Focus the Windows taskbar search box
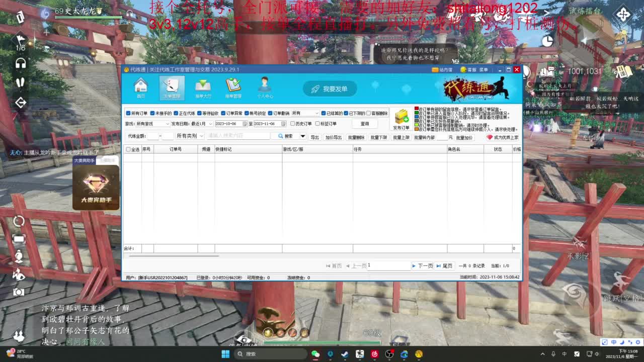This screenshot has width=644, height=362. (271, 354)
